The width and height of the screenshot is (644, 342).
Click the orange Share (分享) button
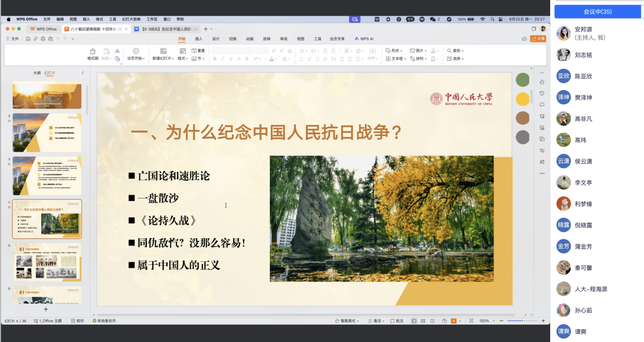(x=538, y=39)
